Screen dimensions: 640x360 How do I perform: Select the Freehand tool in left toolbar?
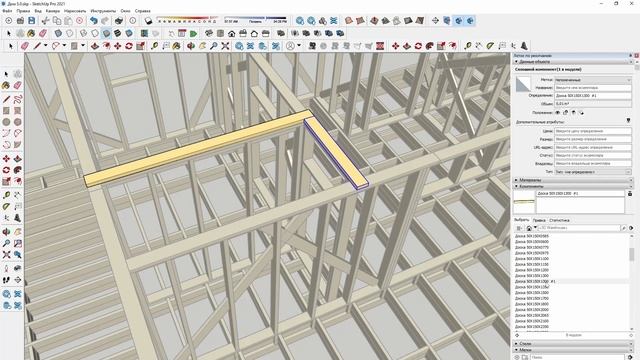[x=18, y=99]
